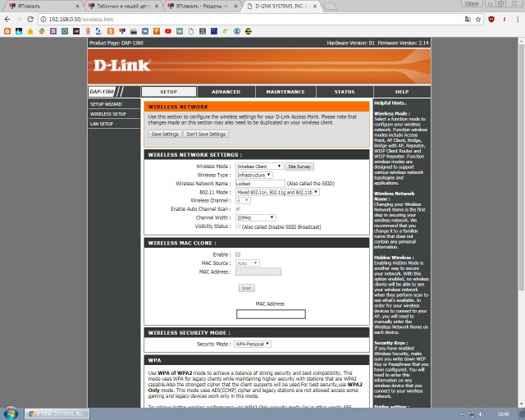This screenshot has height=420, width=525.
Task: Click the Chrome taskbar button for D-Link Systems
Action: (57, 414)
